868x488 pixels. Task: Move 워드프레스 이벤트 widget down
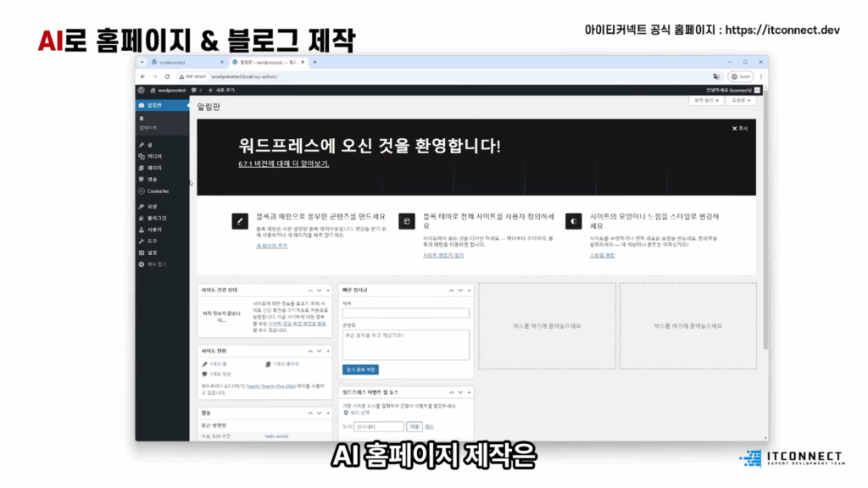pos(460,392)
